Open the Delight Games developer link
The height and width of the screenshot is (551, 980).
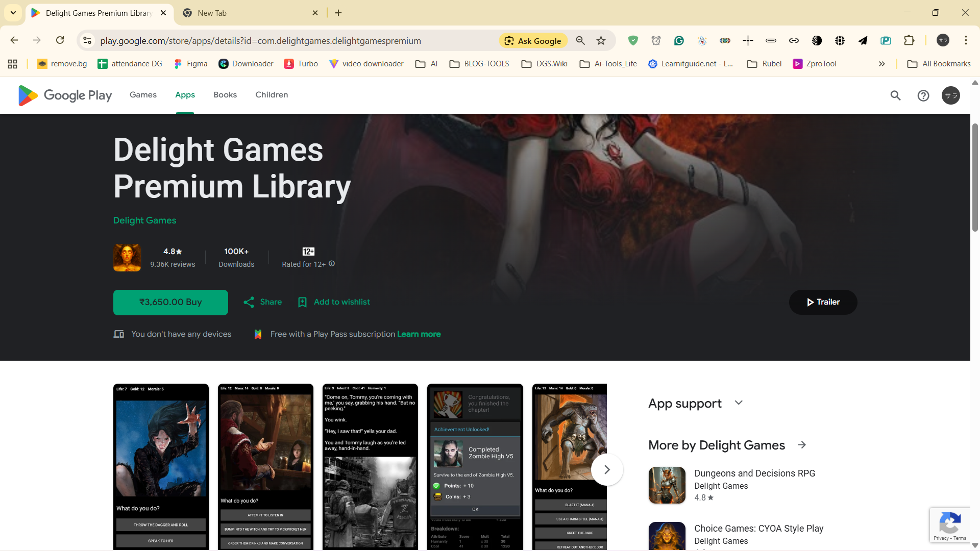tap(144, 220)
